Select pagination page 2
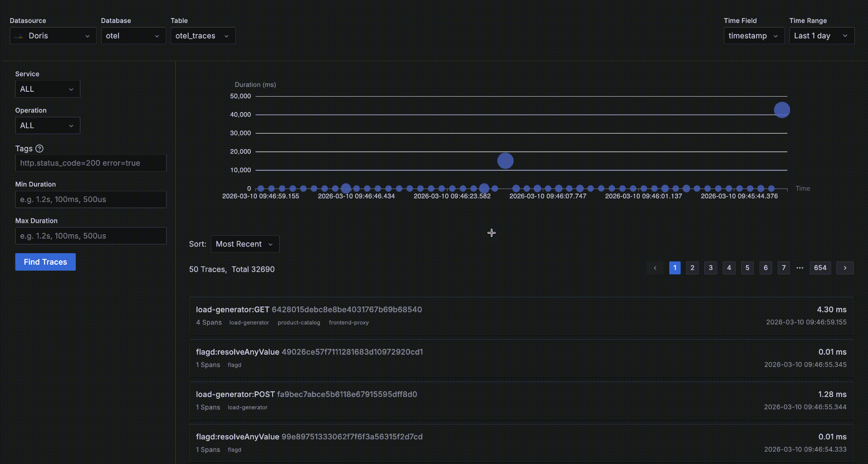Screen dimensions: 868x464 point(692,268)
